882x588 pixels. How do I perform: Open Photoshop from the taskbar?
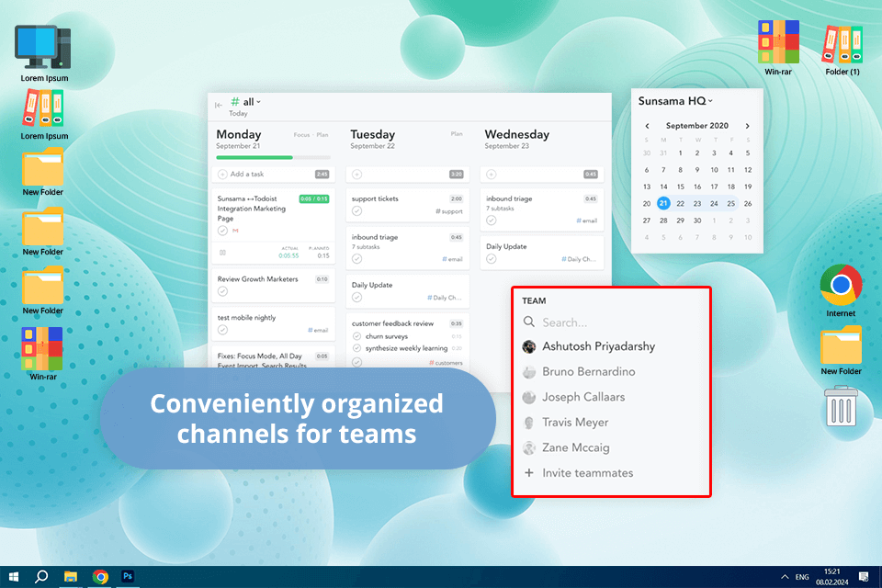click(x=128, y=576)
